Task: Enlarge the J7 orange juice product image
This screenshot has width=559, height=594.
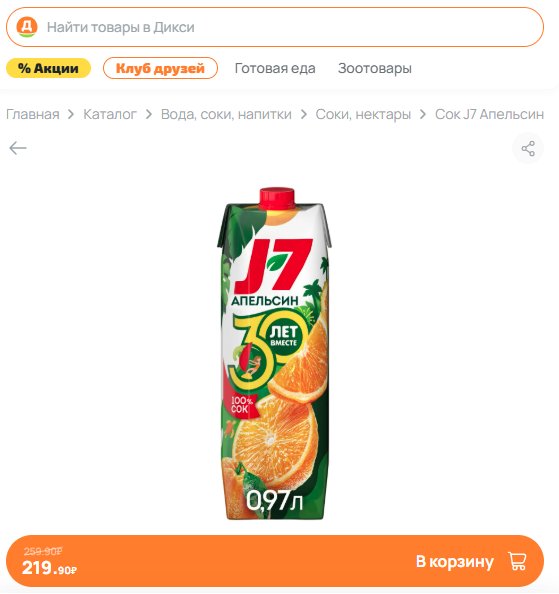Action: click(x=273, y=353)
